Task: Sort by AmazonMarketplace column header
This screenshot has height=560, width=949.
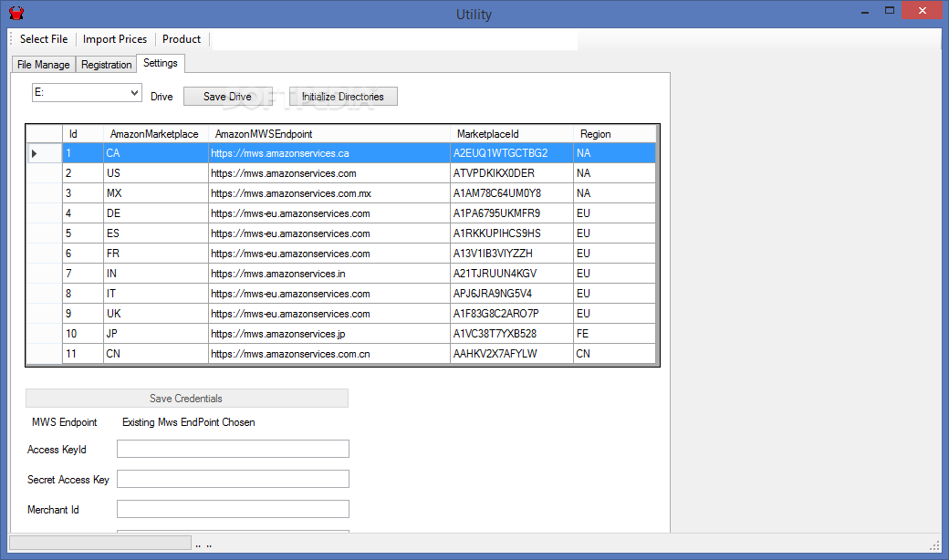Action: click(x=155, y=134)
